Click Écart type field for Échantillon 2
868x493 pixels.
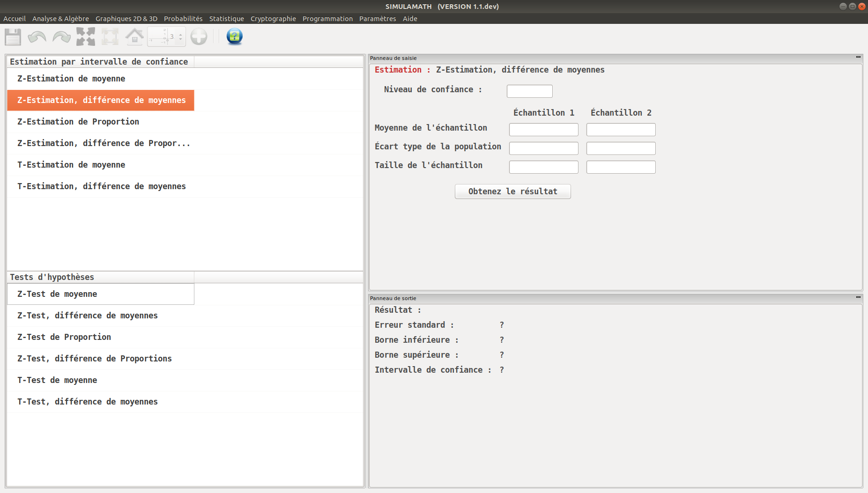[621, 148]
